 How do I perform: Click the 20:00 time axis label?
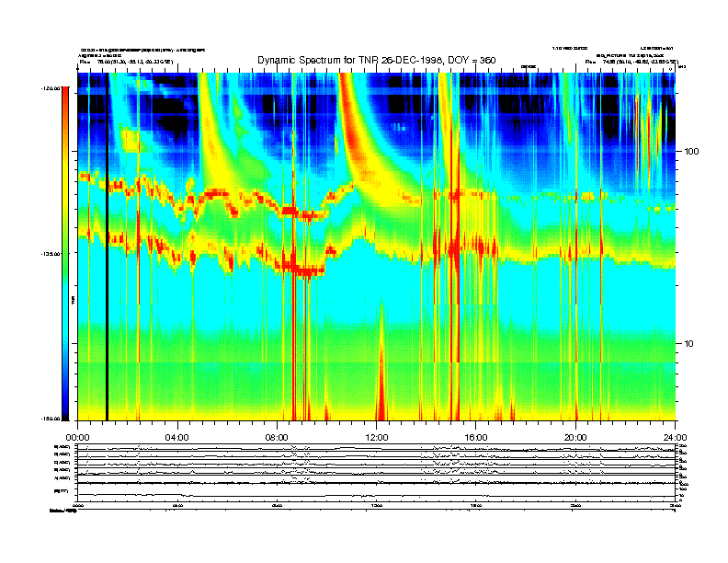tap(575, 437)
